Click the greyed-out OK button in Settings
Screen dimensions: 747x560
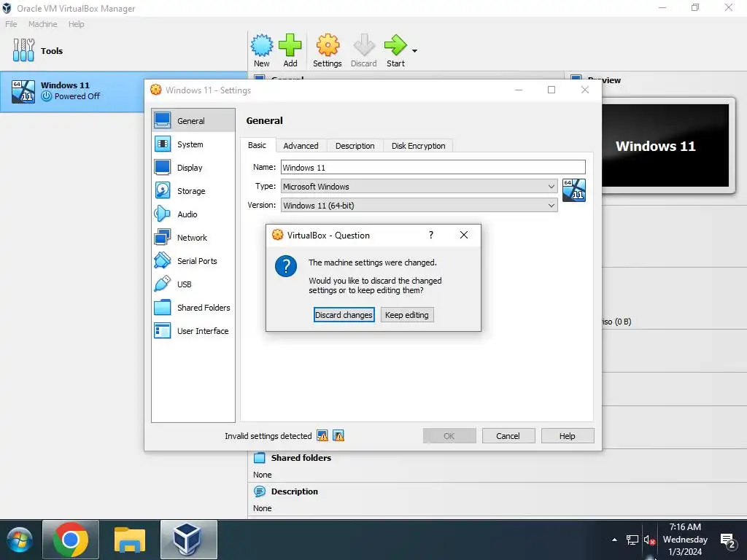[x=449, y=436]
